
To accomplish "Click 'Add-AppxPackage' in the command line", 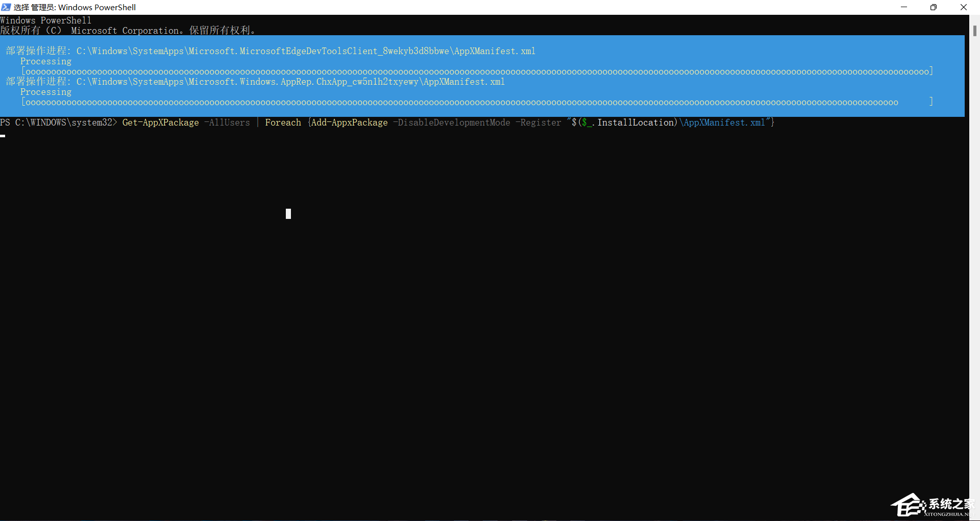I will [350, 122].
